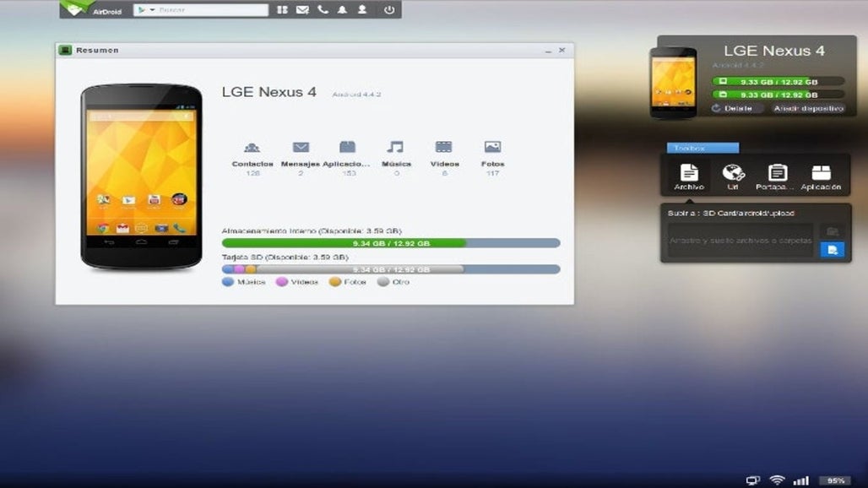868x488 pixels.
Task: Click the Wi-Fi icon in bottom status bar
Action: 777,480
